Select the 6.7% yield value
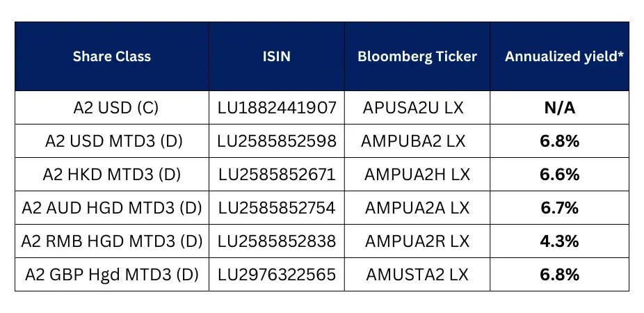Screen dimensions: 644x313 pos(559,208)
